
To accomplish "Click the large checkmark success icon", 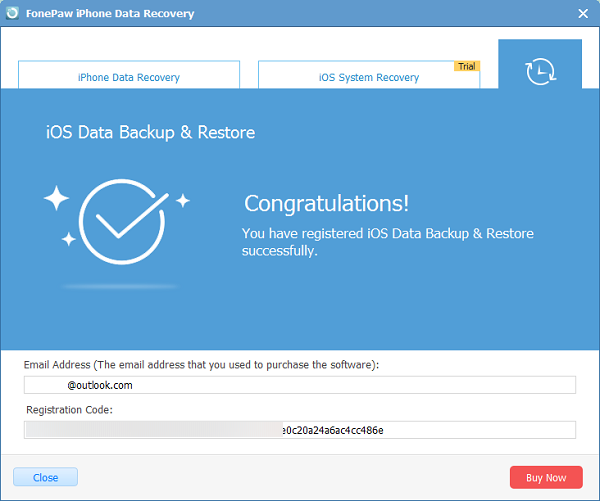I will pos(122,222).
